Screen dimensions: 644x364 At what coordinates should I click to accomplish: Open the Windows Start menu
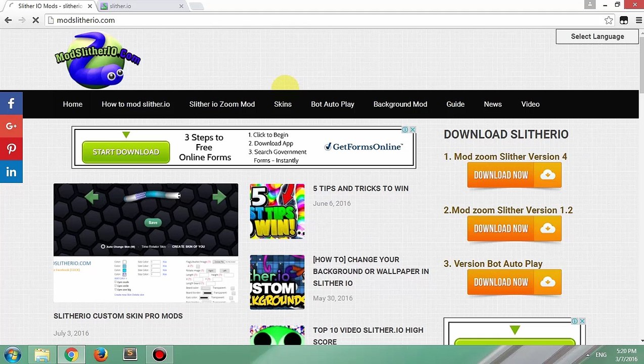click(12, 354)
